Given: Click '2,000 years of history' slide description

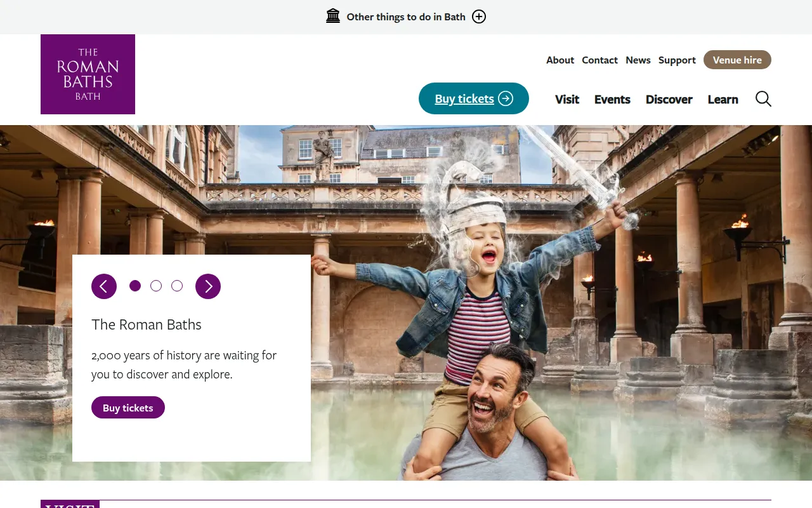Looking at the screenshot, I should 184,364.
